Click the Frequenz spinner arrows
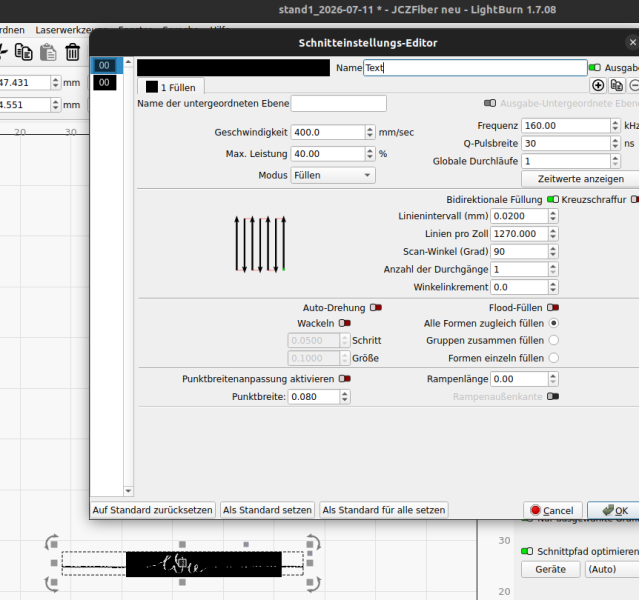The width and height of the screenshot is (639, 600). [x=615, y=126]
